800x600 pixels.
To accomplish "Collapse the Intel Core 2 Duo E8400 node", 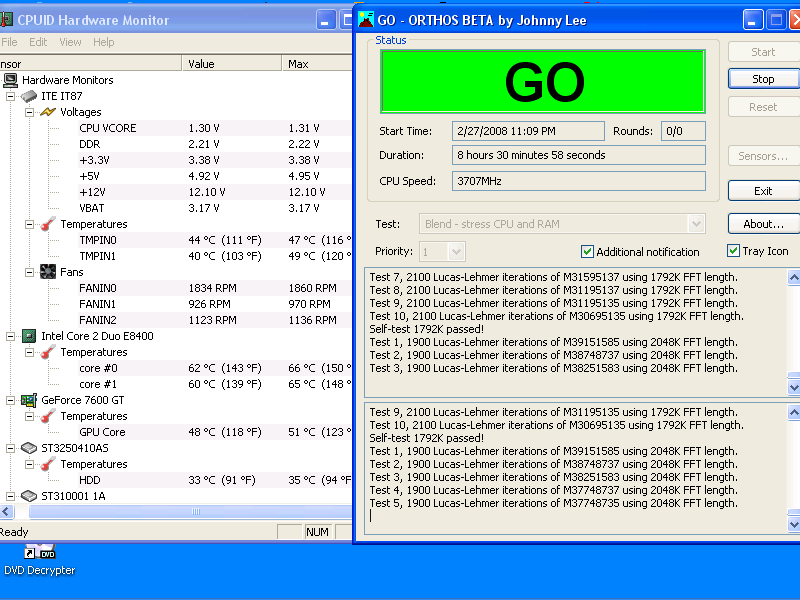I will tap(10, 336).
